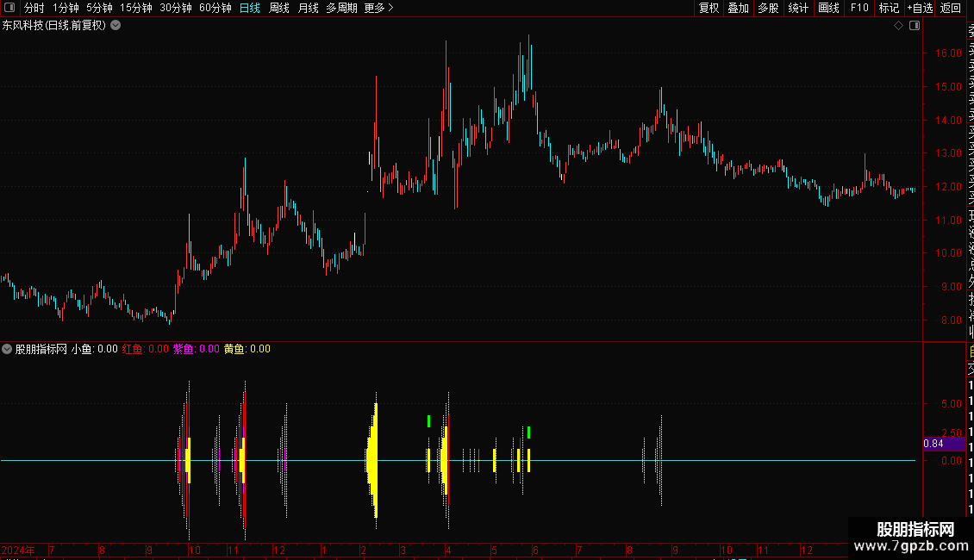Click the 紫鱼: 0.00 indicator value
The width and height of the screenshot is (974, 560).
pos(197,349)
